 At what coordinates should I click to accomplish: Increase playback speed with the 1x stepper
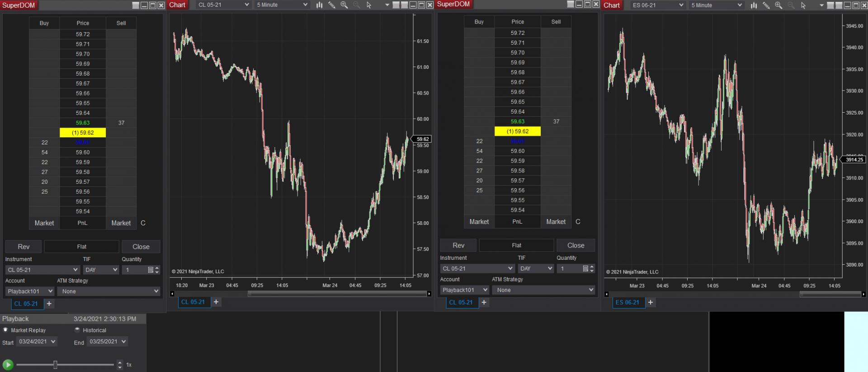click(120, 362)
